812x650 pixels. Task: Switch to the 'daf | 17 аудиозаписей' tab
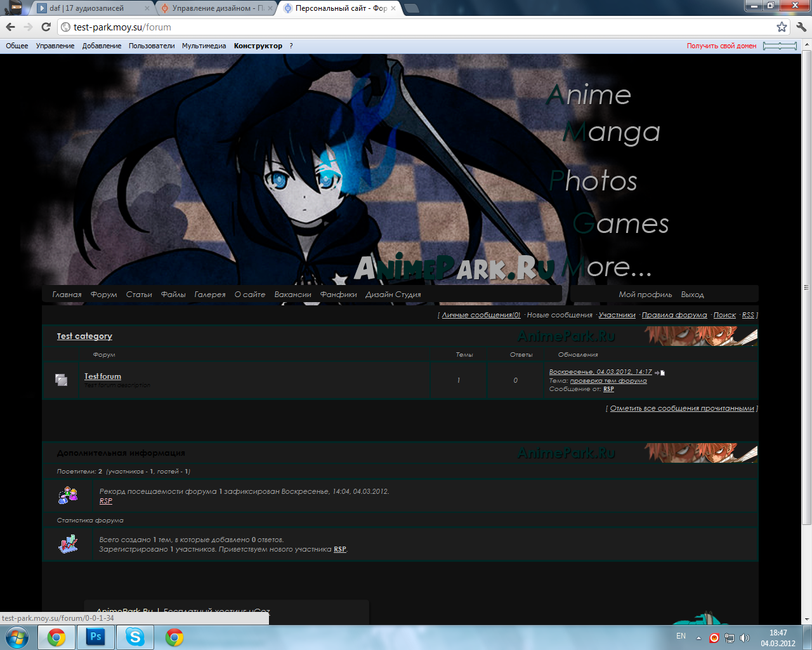[88, 8]
